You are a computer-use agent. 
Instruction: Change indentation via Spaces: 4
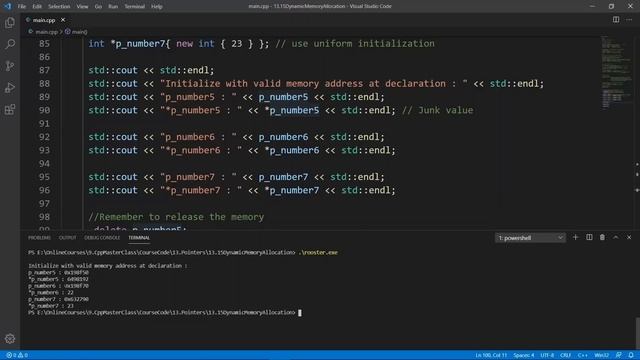click(x=524, y=355)
